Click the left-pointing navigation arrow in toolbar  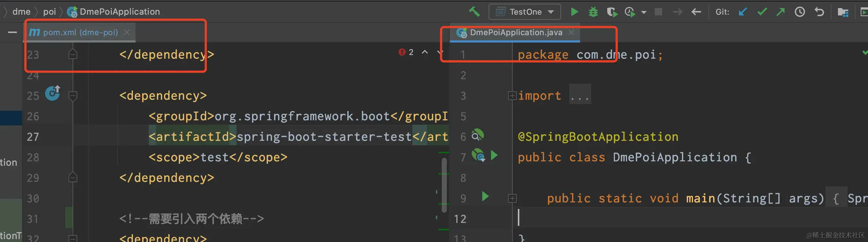click(x=696, y=12)
